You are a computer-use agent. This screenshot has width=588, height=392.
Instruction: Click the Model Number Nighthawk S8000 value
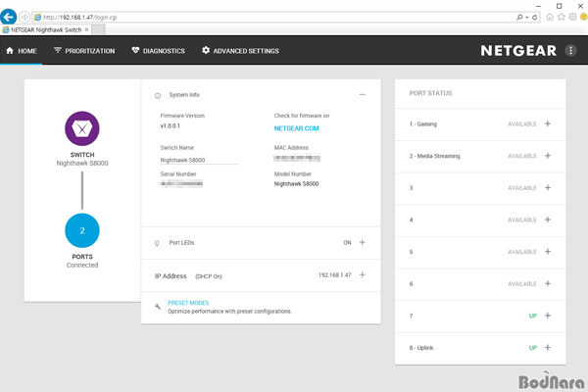tap(296, 184)
